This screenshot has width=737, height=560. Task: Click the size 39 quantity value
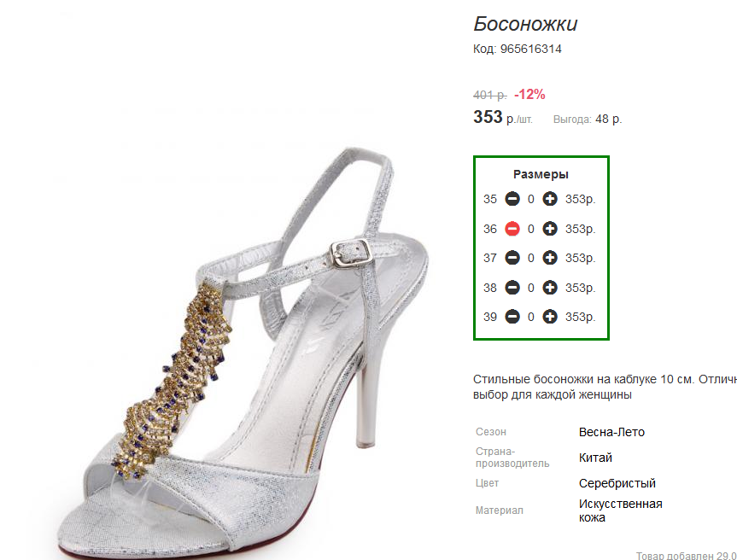click(531, 317)
